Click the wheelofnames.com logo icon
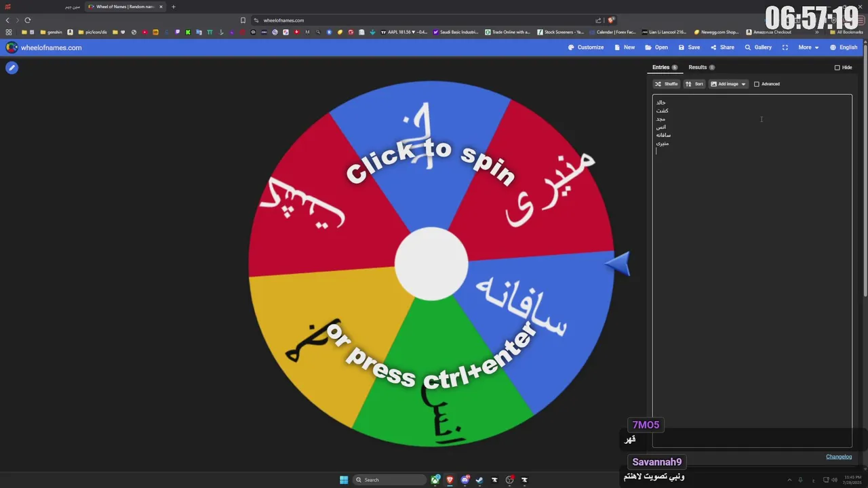The height and width of the screenshot is (488, 868). click(x=12, y=47)
